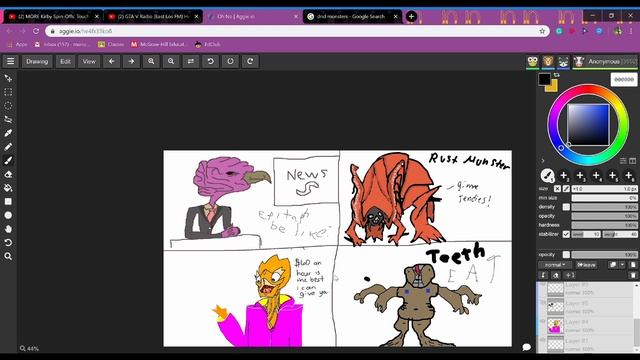Toggle the size X option

557,189
